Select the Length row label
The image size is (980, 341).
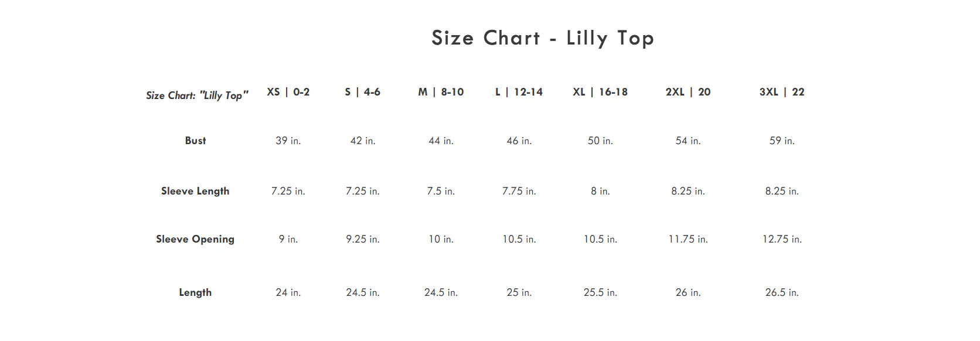pos(195,292)
